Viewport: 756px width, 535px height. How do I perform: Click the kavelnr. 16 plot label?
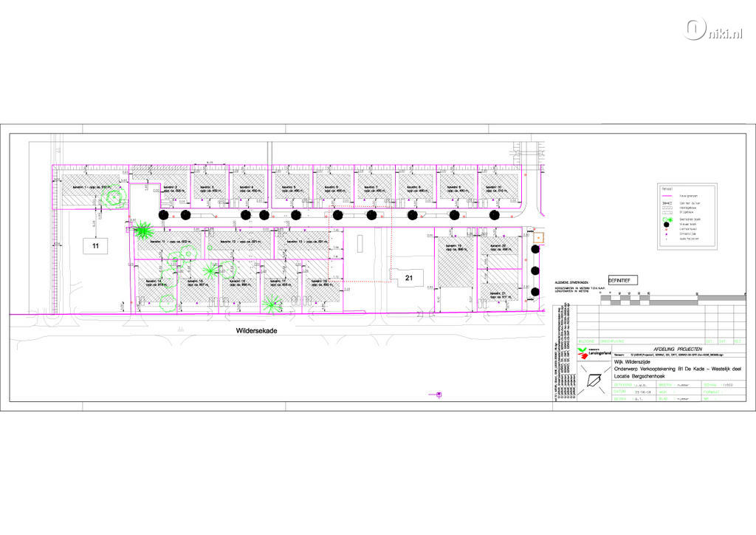239,283
